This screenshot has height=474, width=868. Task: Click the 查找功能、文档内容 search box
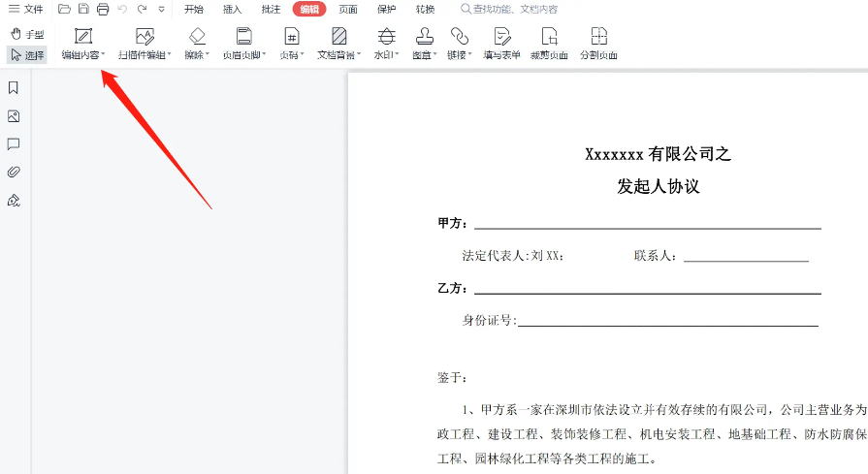514,10
